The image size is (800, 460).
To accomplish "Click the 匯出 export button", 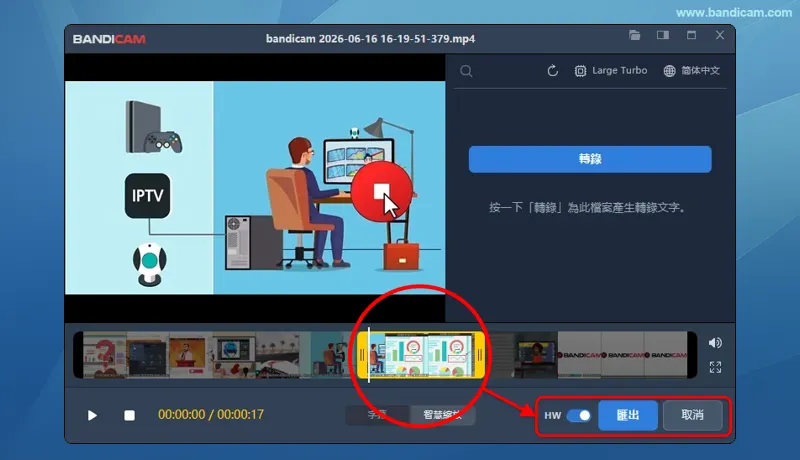I will click(628, 415).
